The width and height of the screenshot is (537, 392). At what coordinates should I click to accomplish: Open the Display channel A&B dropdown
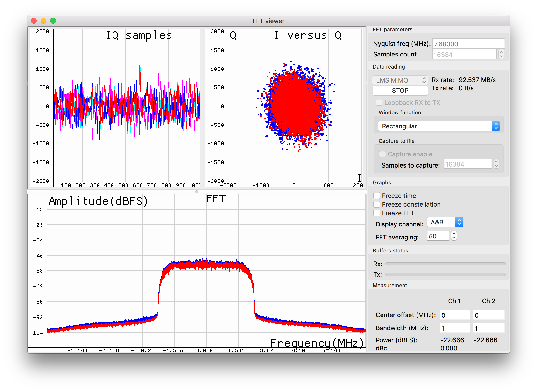point(445,222)
